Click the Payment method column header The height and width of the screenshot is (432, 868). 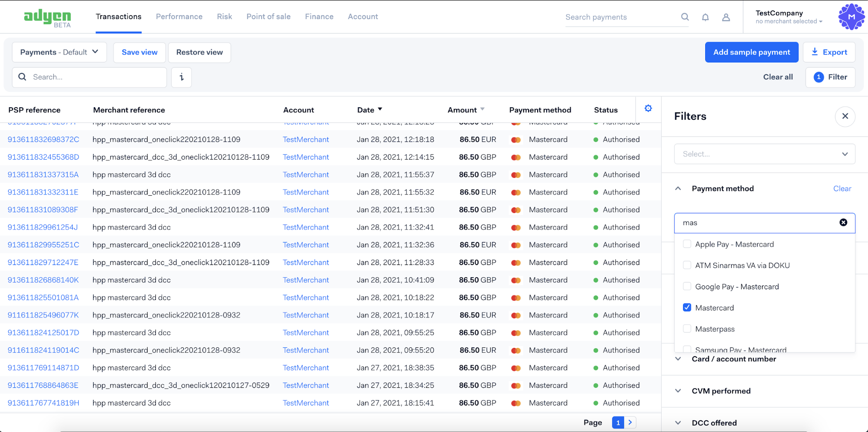[540, 110]
